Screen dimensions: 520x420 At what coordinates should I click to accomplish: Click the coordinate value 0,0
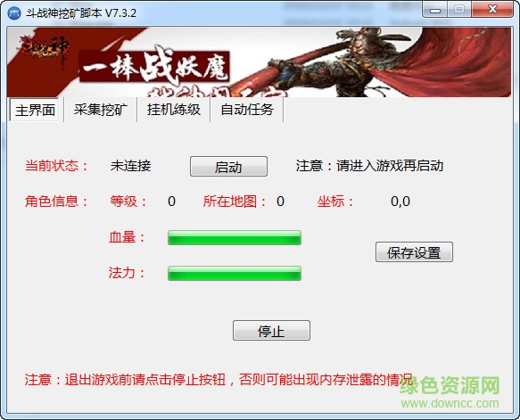tap(400, 202)
